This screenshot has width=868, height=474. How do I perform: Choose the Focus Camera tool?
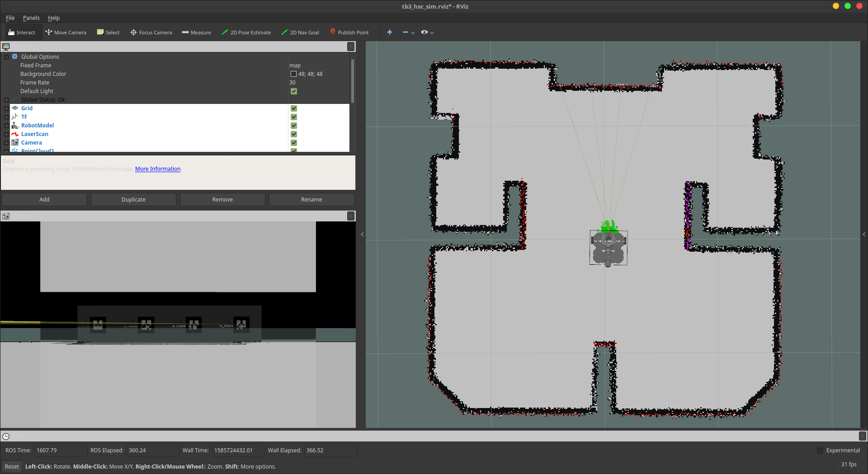pyautogui.click(x=151, y=33)
